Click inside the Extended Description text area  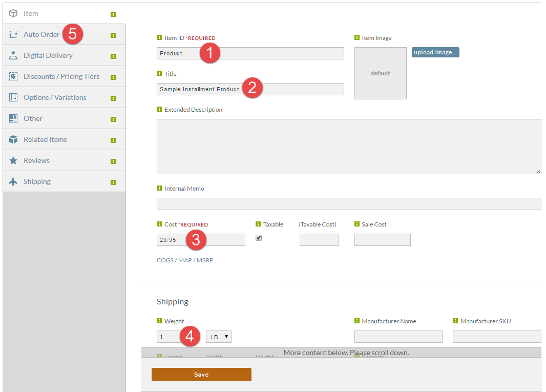(x=349, y=147)
